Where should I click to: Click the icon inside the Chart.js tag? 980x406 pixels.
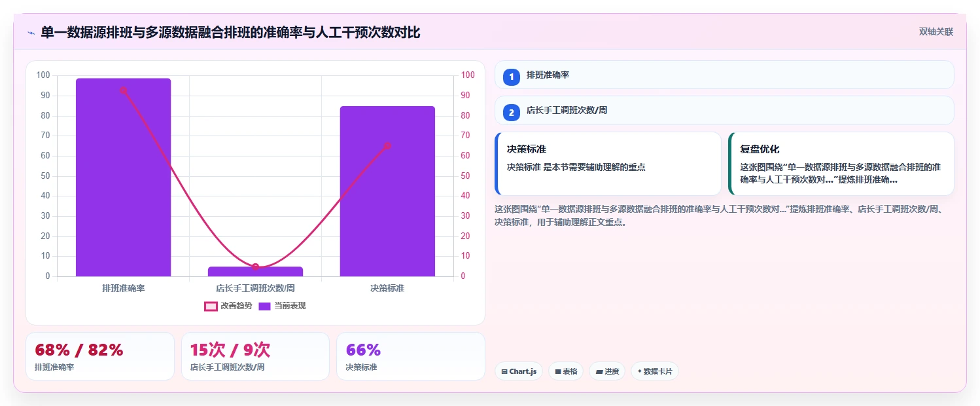pos(504,372)
